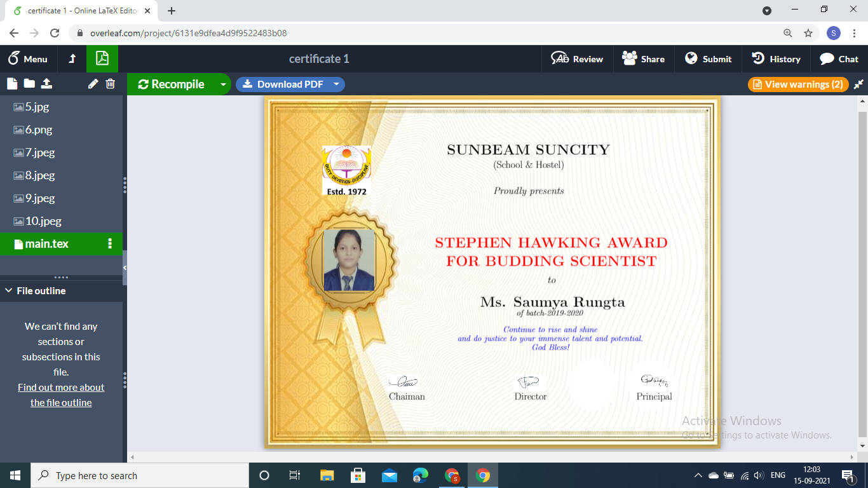
Task: Click the browser Forward arrow
Action: 34,33
